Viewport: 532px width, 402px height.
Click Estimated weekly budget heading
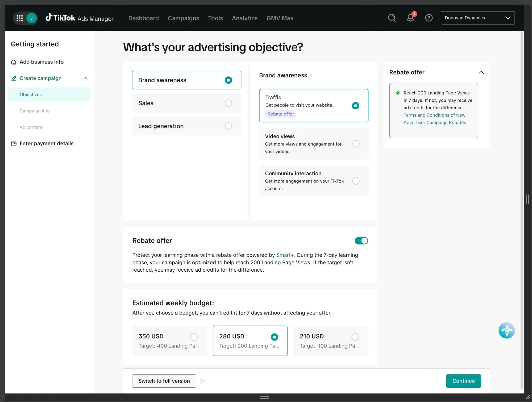tap(173, 303)
